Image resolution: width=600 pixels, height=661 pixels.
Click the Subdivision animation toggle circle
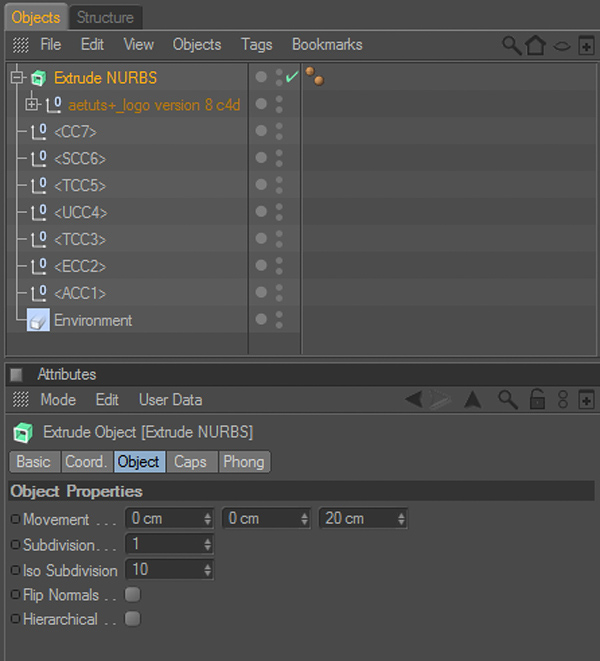click(x=16, y=545)
